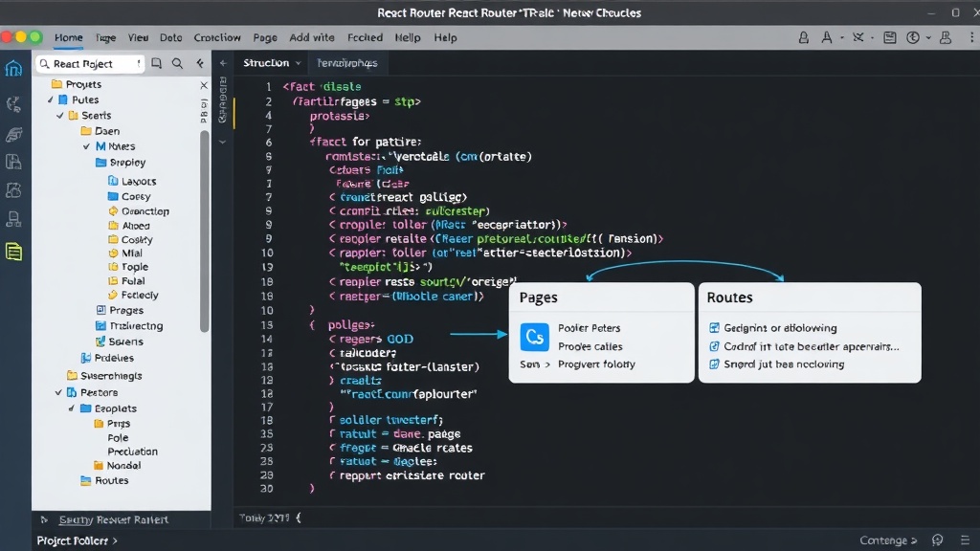Click the blue Cs icon in Pages card
The width and height of the screenshot is (980, 551).
coord(534,338)
